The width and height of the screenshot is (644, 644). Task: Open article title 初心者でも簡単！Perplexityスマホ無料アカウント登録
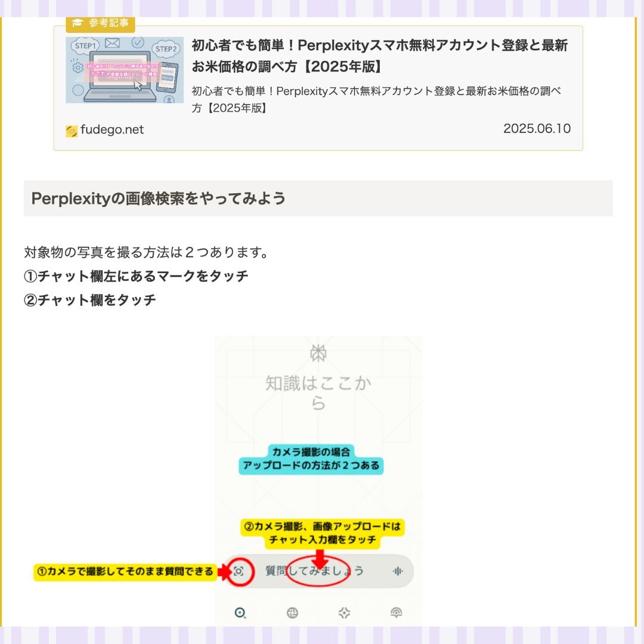click(x=380, y=55)
